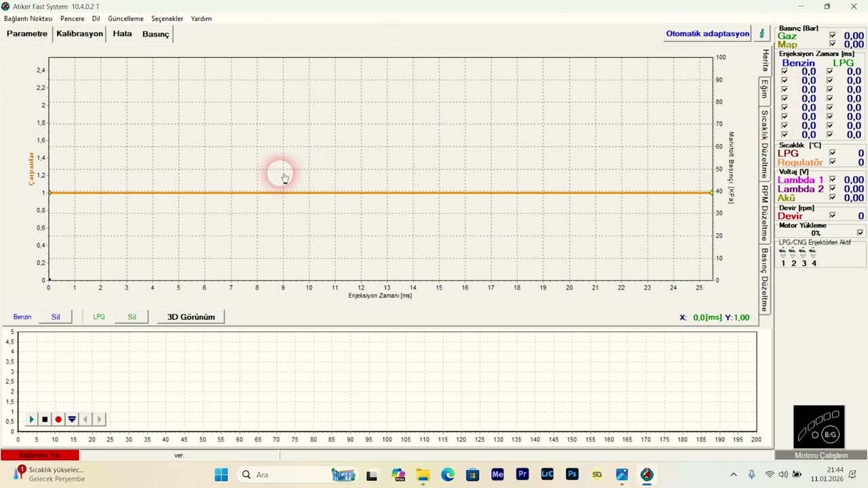Start the graph recording playback (play icon)
The image size is (868, 488).
coord(31,420)
